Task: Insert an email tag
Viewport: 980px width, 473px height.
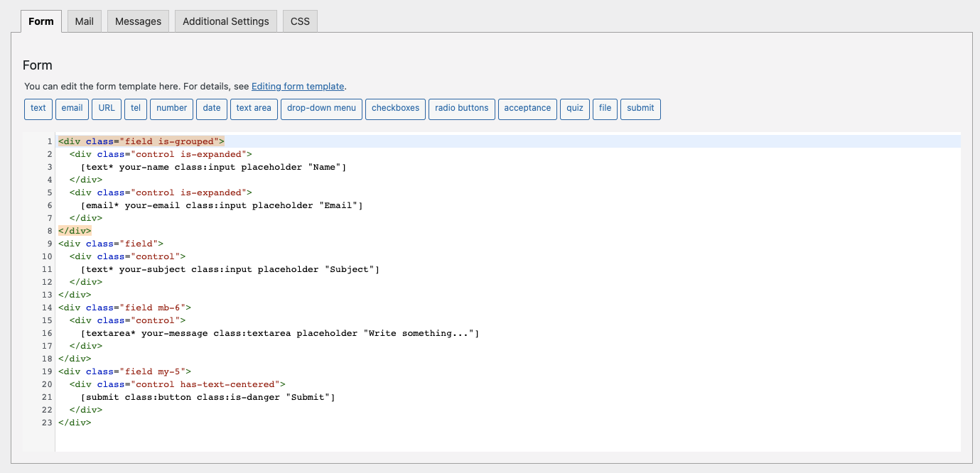Action: tap(72, 109)
